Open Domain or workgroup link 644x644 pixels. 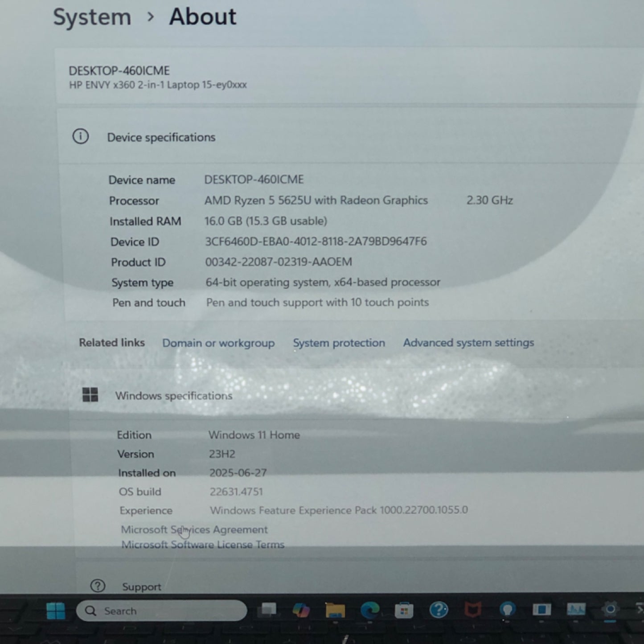pyautogui.click(x=218, y=343)
